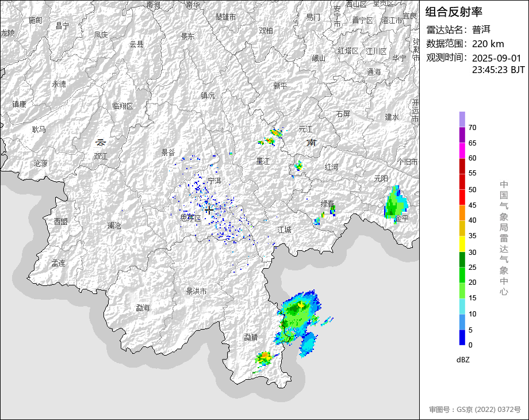Click the 思茅区 map label
The height and width of the screenshot is (420, 529).
point(191,217)
